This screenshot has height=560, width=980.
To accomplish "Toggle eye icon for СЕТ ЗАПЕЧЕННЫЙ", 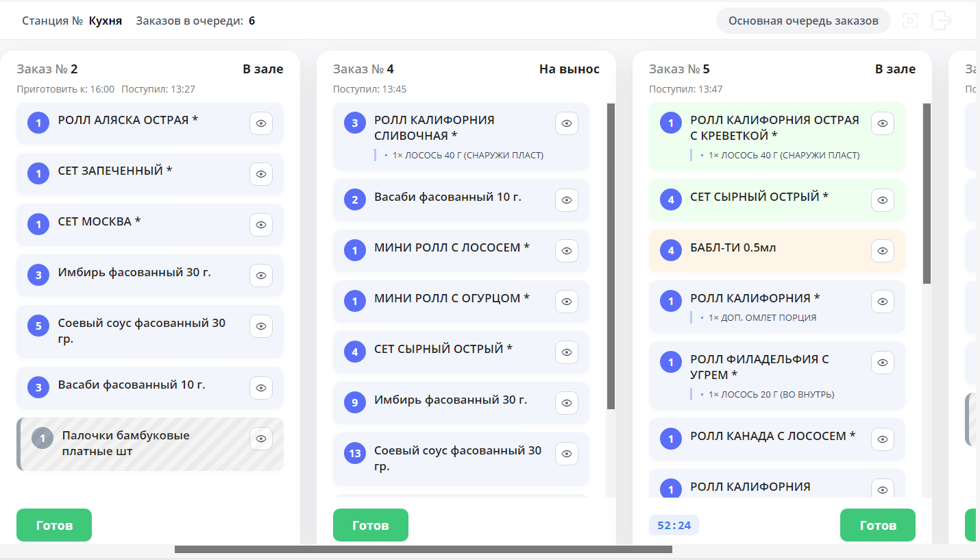I will click(261, 174).
